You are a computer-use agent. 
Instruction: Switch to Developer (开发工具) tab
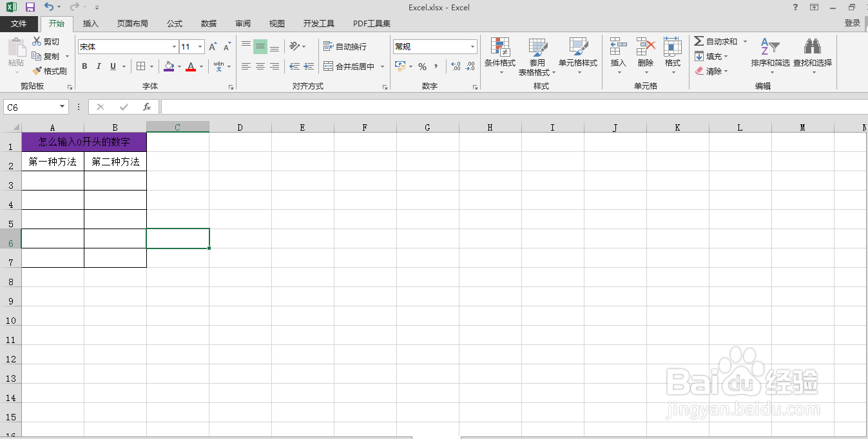pyautogui.click(x=319, y=24)
